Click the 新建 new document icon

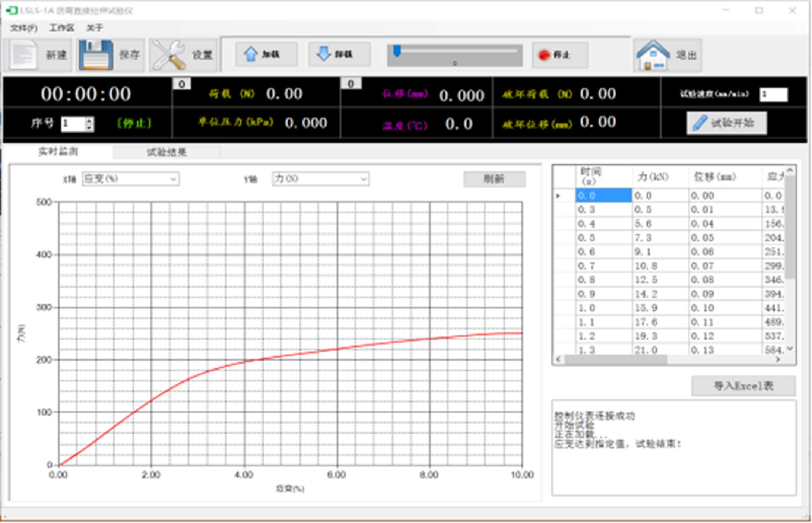coord(23,55)
